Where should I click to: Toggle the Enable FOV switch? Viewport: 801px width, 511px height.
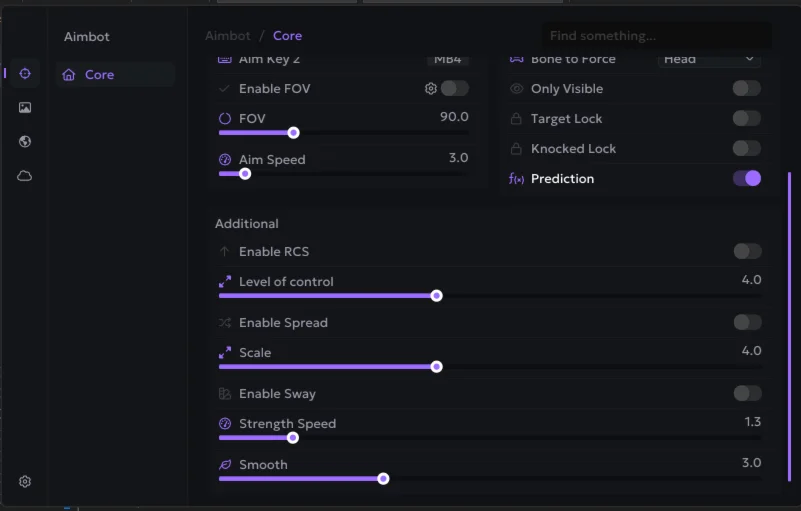coord(455,89)
